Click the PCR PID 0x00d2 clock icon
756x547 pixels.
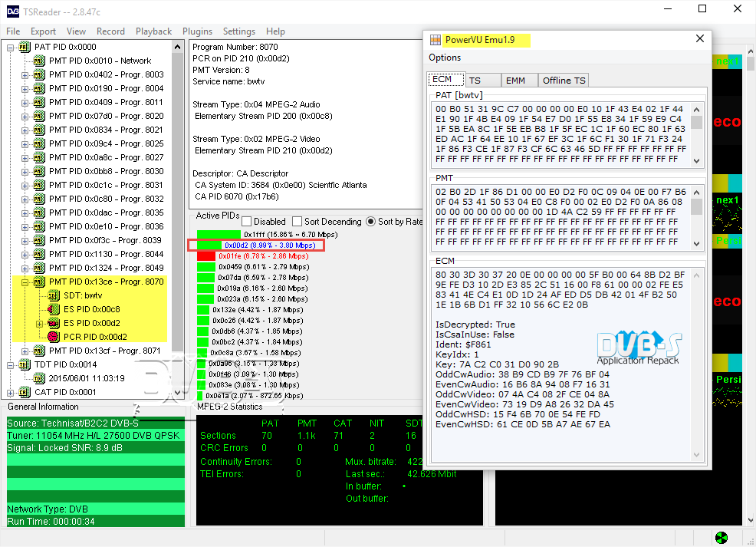(x=54, y=337)
